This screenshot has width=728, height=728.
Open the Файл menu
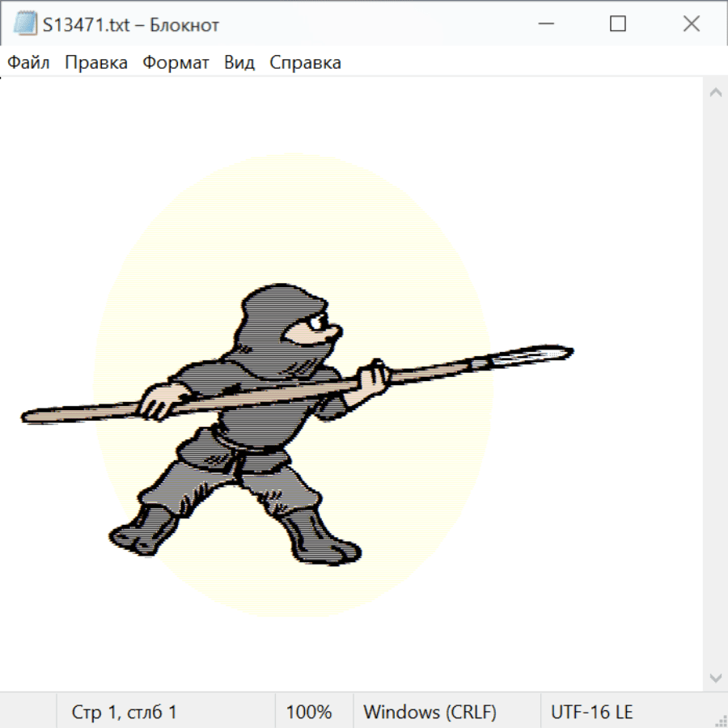(29, 62)
